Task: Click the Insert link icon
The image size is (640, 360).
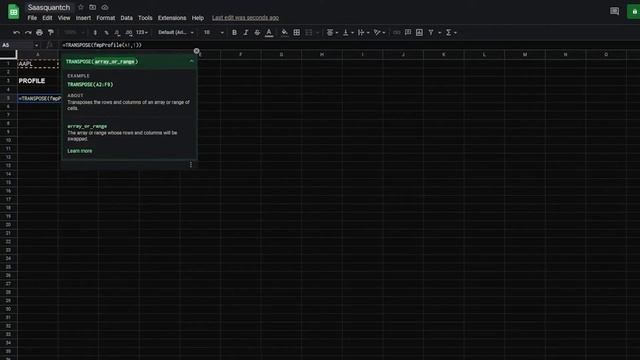Action: 396,32
